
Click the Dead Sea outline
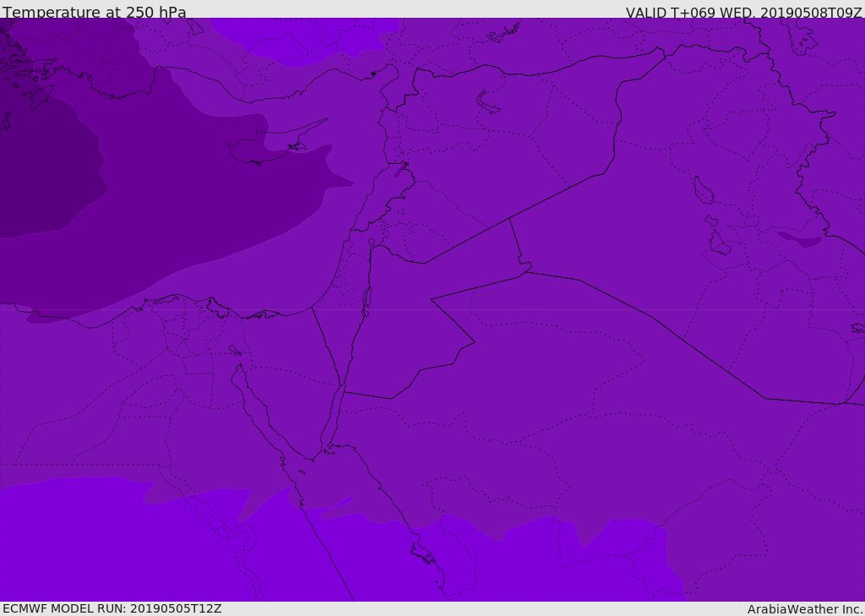(x=367, y=300)
